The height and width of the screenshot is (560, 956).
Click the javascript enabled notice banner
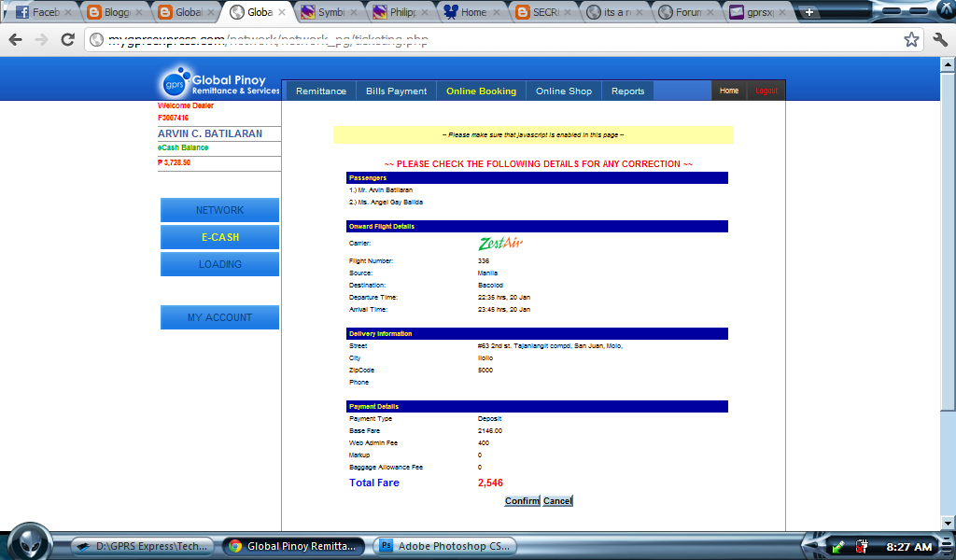coord(532,134)
